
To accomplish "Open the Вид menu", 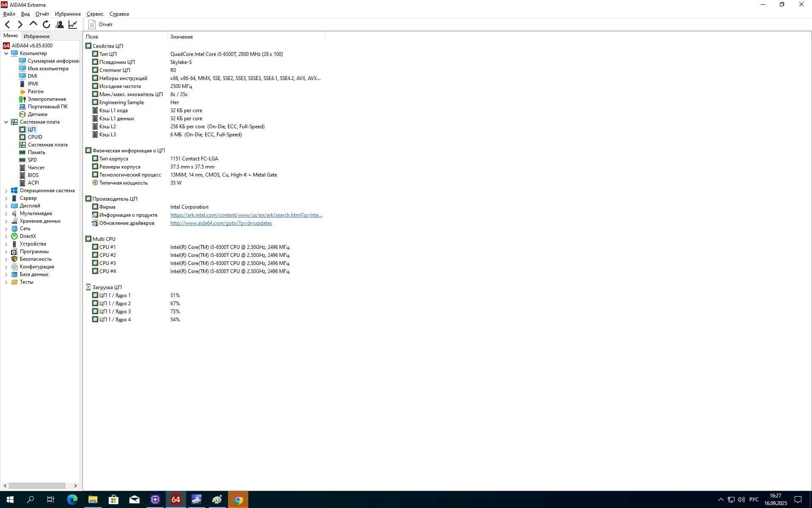I will pos(25,14).
